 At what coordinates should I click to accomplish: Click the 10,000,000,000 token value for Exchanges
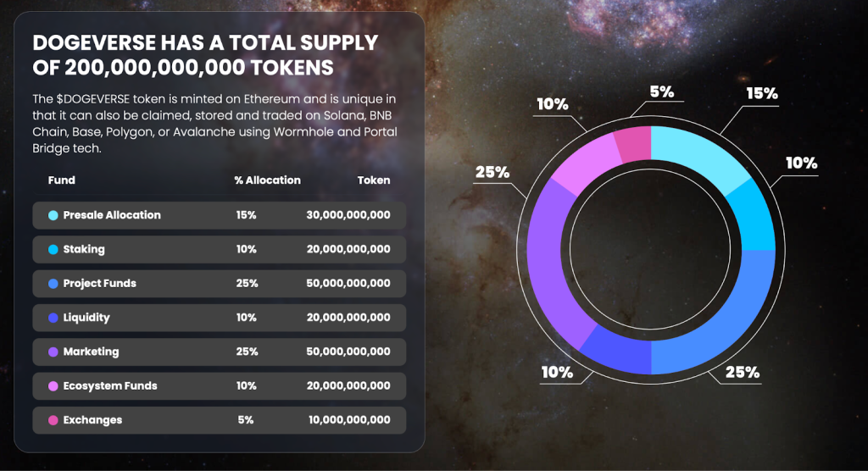coord(349,419)
